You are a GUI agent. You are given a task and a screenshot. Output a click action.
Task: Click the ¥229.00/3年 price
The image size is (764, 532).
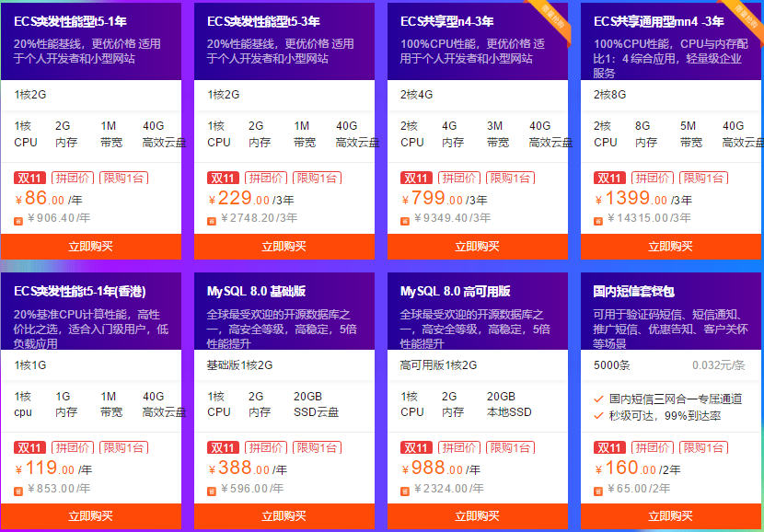[251, 199]
